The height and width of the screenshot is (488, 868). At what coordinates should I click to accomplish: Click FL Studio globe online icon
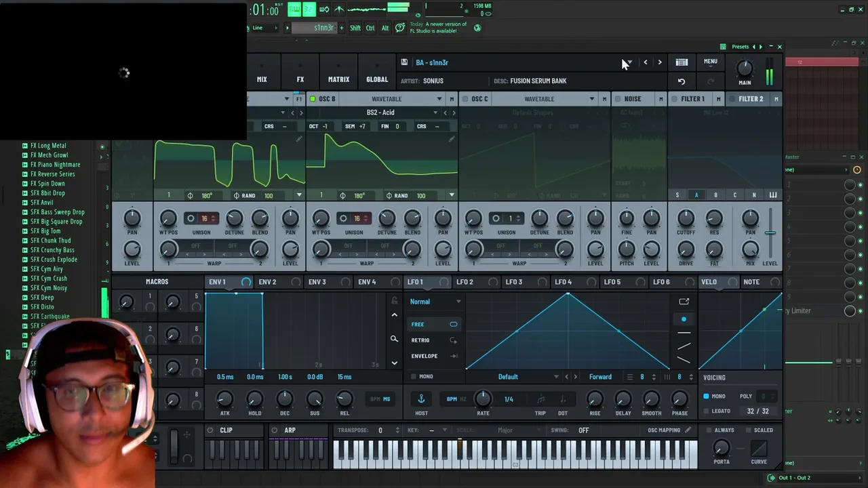coord(477,28)
